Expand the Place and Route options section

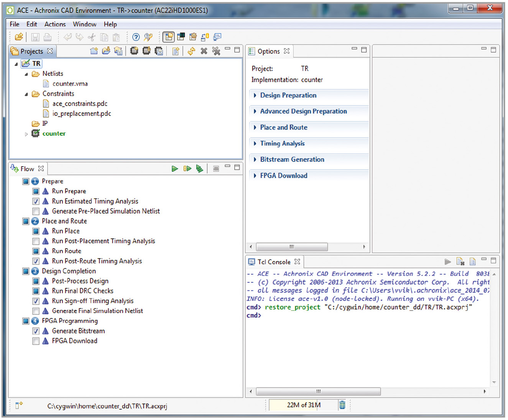coord(255,128)
